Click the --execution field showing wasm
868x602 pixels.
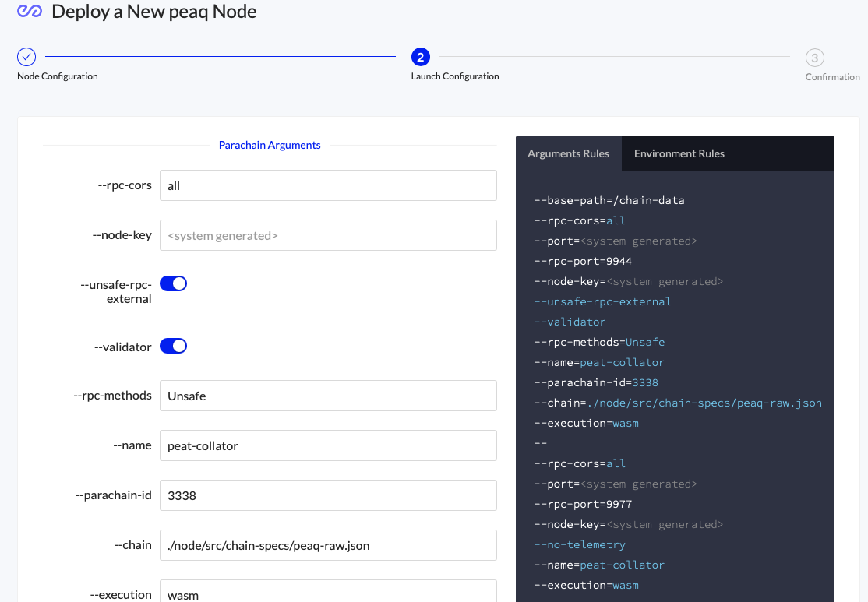[x=328, y=592]
